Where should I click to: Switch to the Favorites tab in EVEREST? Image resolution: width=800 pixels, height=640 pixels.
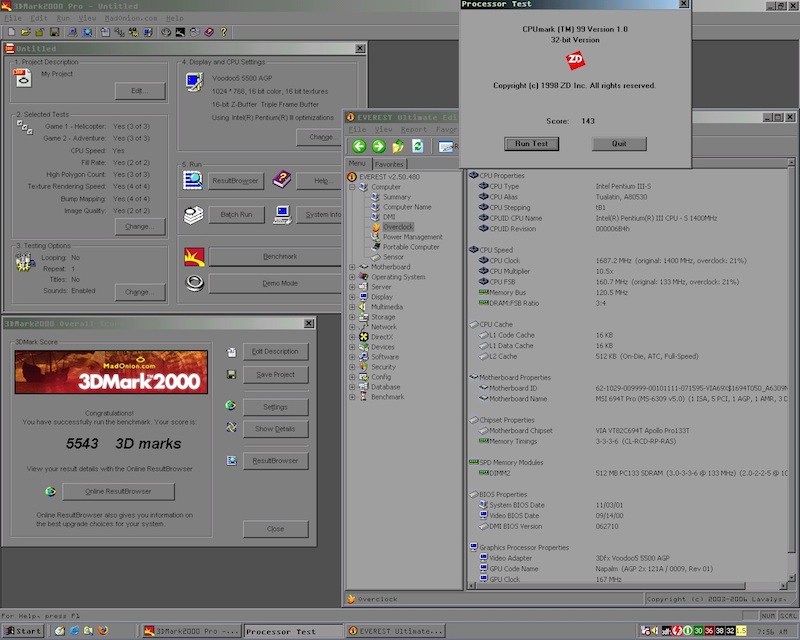(389, 164)
